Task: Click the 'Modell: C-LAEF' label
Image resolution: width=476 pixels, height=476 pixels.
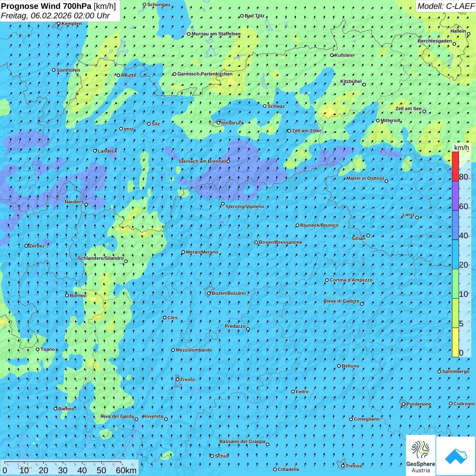Action: coord(446,6)
